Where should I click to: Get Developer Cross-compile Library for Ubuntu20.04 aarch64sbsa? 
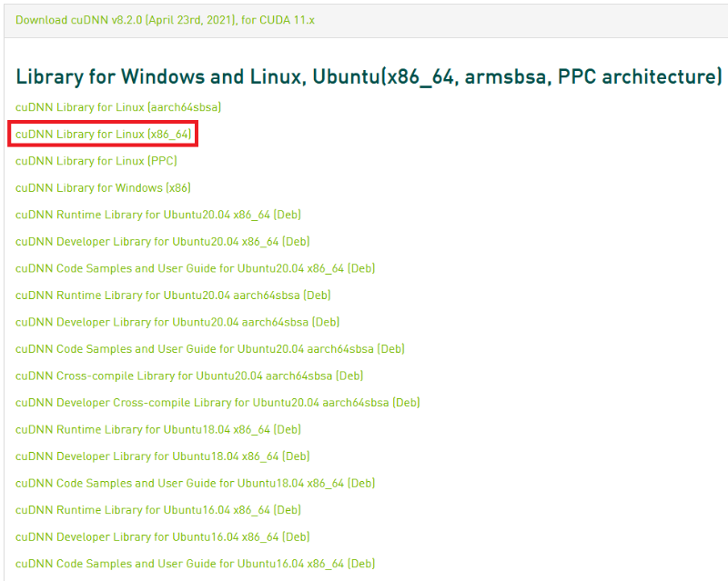point(217,403)
